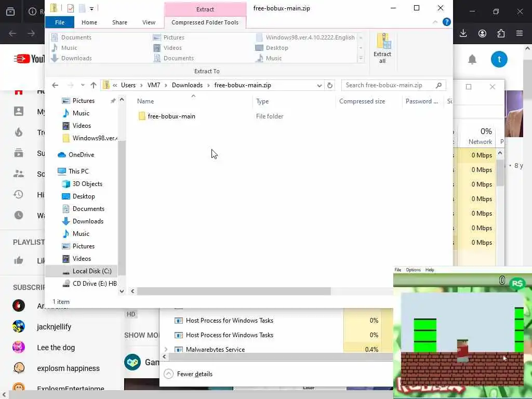Go up one folder level
This screenshot has height=399, width=532.
click(94, 85)
